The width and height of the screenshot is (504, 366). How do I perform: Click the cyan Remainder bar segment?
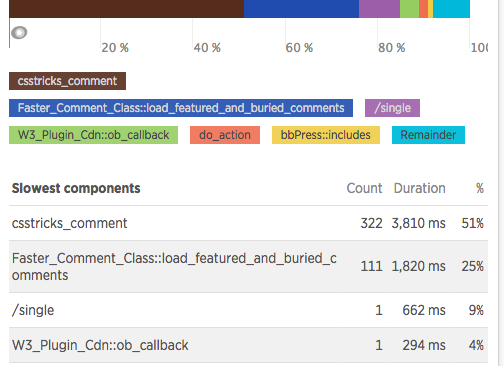pos(451,9)
